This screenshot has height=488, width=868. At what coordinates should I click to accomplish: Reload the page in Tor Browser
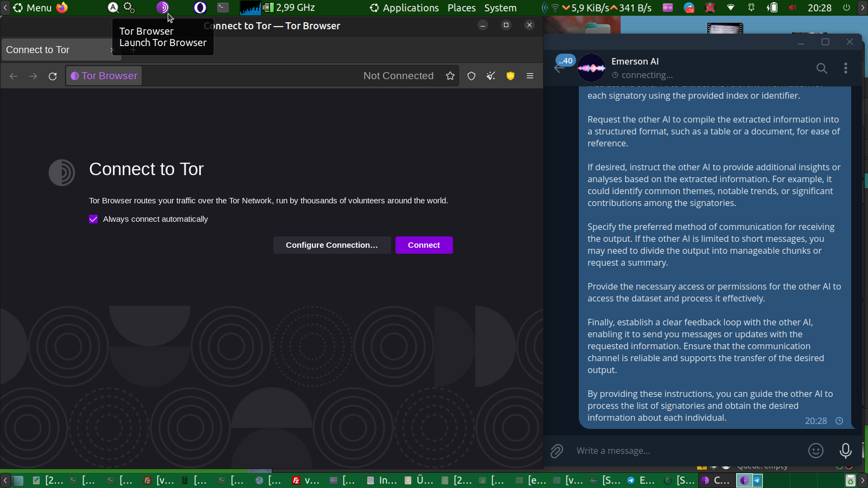click(53, 76)
